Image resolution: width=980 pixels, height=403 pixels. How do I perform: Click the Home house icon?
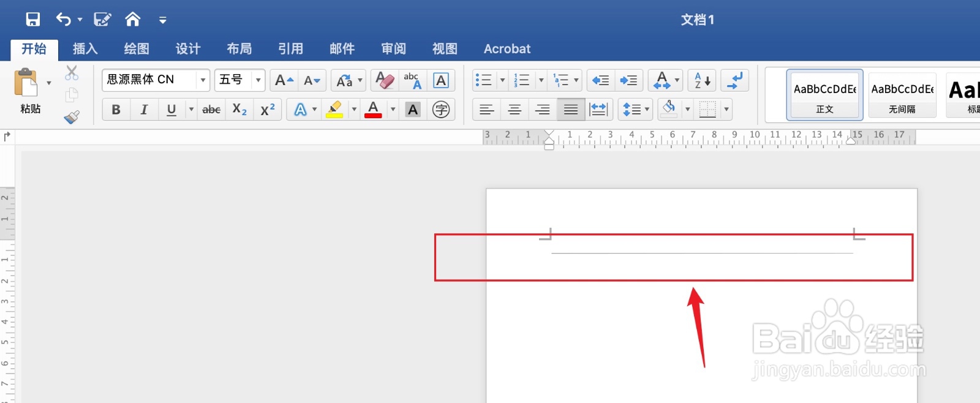point(132,20)
